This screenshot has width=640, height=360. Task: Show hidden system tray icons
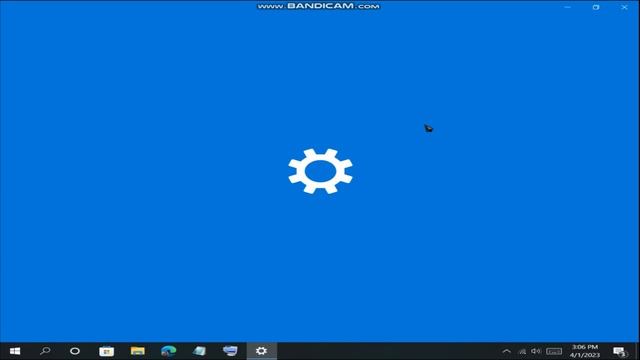[507, 351]
